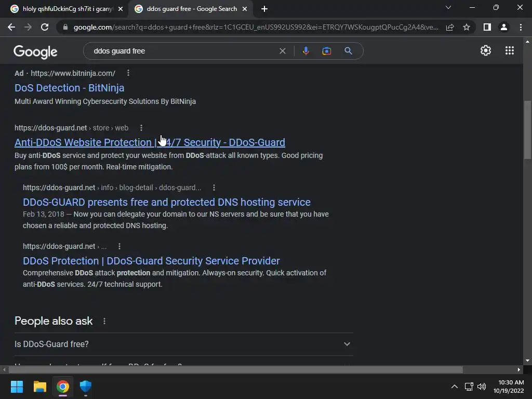Open the tab search dropdown arrow

click(448, 7)
